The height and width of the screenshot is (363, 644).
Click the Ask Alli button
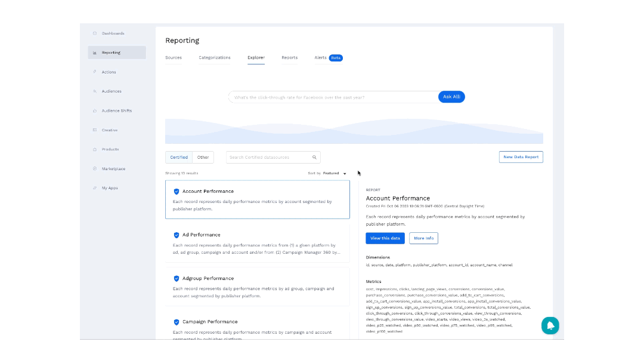point(451,97)
